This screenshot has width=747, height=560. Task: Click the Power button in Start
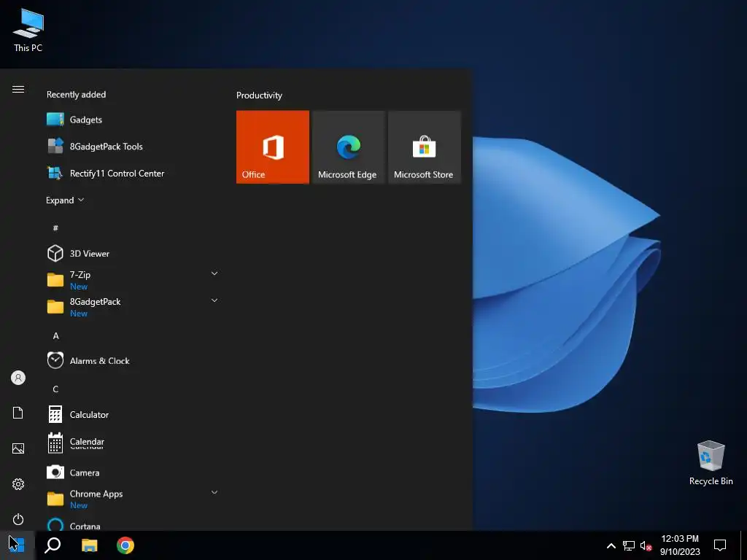(x=18, y=518)
